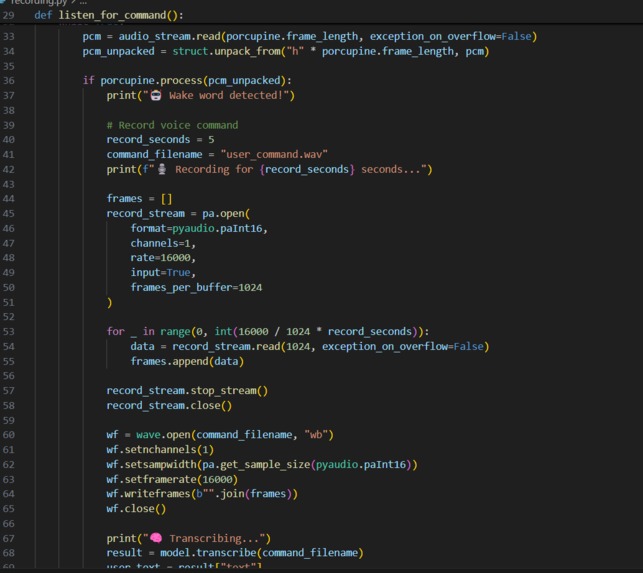Screen dimensions: 643x573
Task: Click line number 67 in the gutter
Action: pos(8,539)
